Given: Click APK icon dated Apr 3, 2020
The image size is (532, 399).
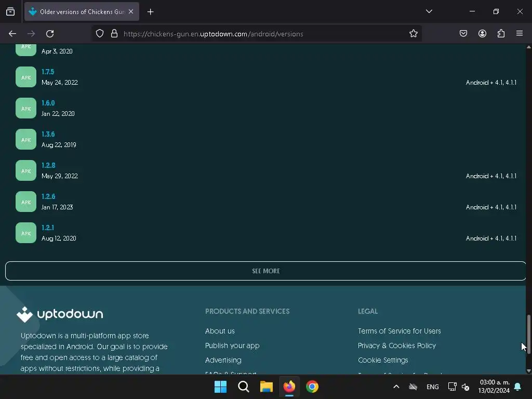Looking at the screenshot, I should (x=26, y=50).
